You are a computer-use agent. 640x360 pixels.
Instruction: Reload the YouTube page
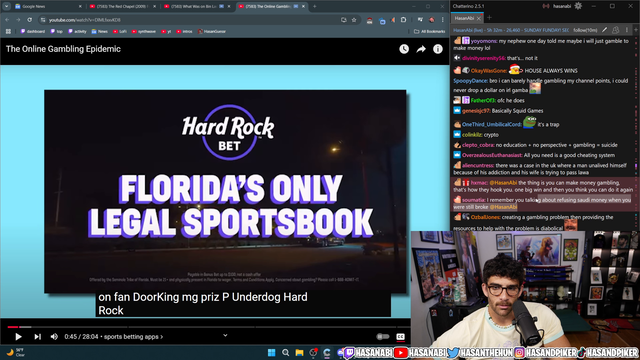tap(29, 20)
